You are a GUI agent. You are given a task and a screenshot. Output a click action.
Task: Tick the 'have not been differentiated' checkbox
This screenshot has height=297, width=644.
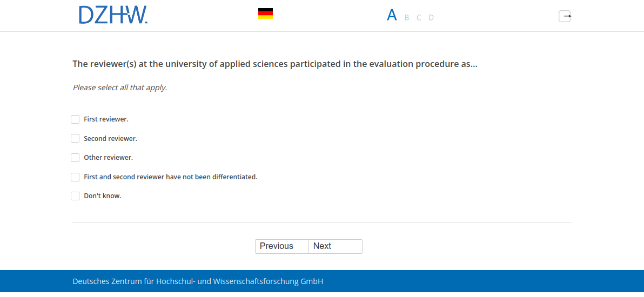[75, 177]
